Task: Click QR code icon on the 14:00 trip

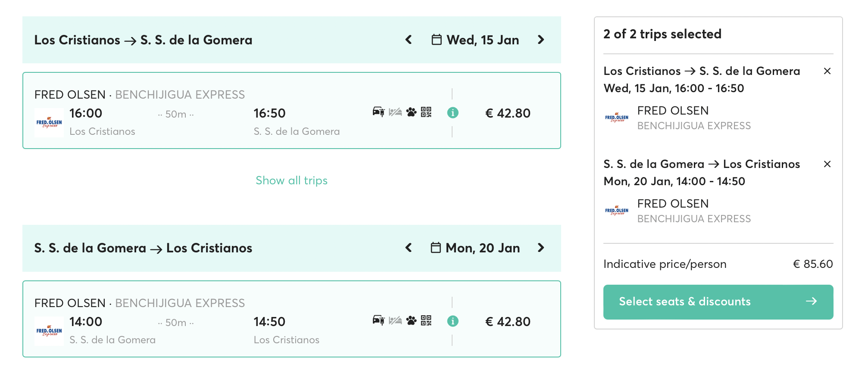Action: coord(426,320)
